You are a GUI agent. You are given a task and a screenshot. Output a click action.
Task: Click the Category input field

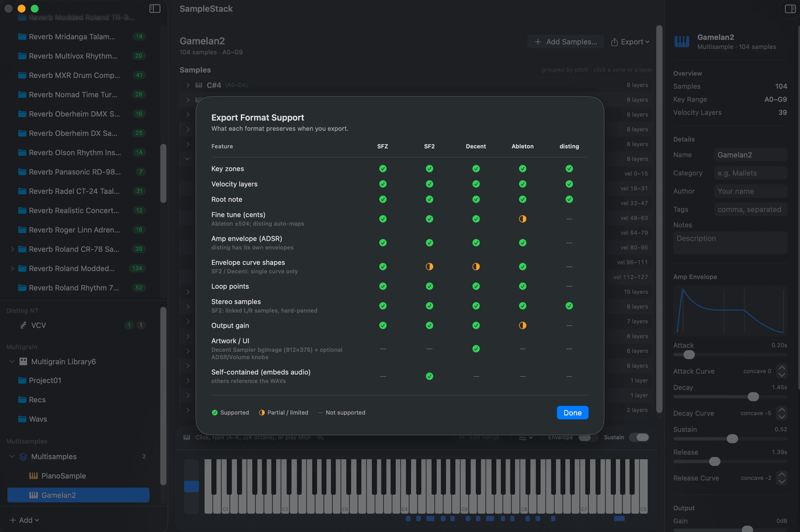tap(750, 173)
